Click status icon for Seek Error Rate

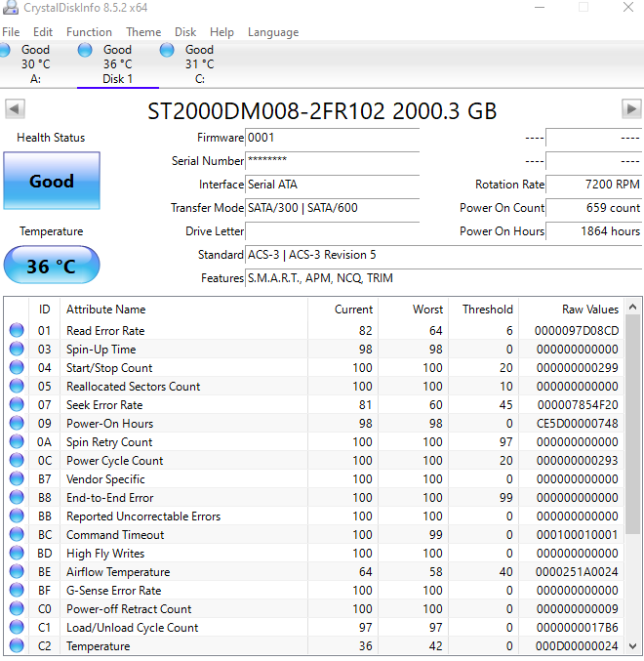coord(17,404)
